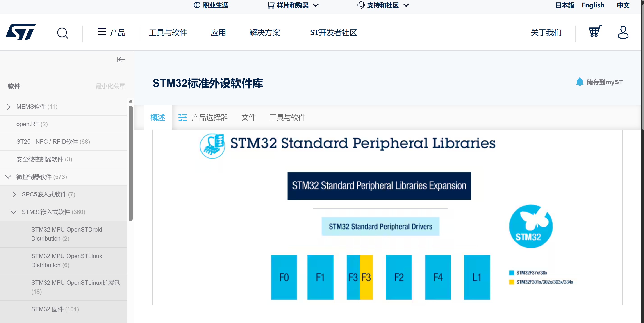Open the 支持和社区 dropdown
The image size is (644, 323).
383,5
